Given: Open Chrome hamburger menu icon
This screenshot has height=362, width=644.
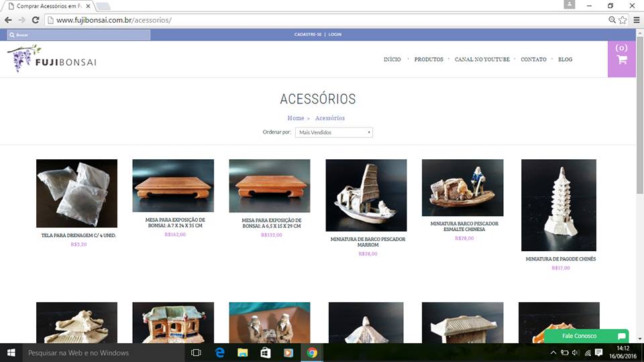Looking at the screenshot, I should [x=636, y=20].
